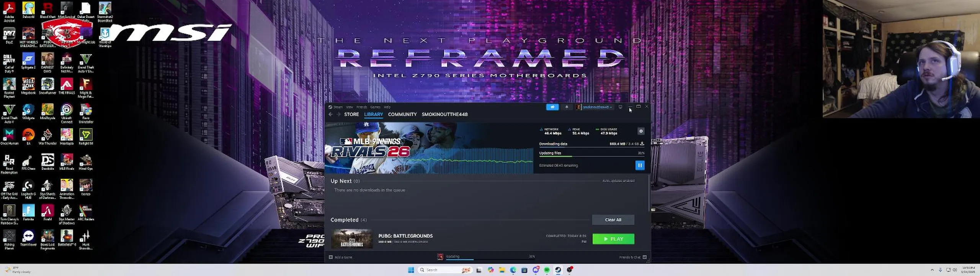Viewport: 980px width, 276px height.
Task: Select the EA app desktop icon
Action: tap(28, 137)
